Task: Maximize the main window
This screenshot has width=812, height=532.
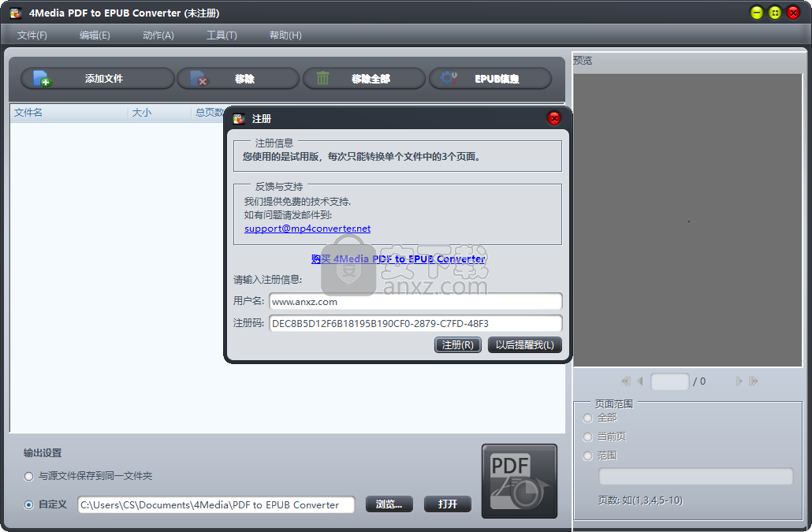Action: (775, 13)
